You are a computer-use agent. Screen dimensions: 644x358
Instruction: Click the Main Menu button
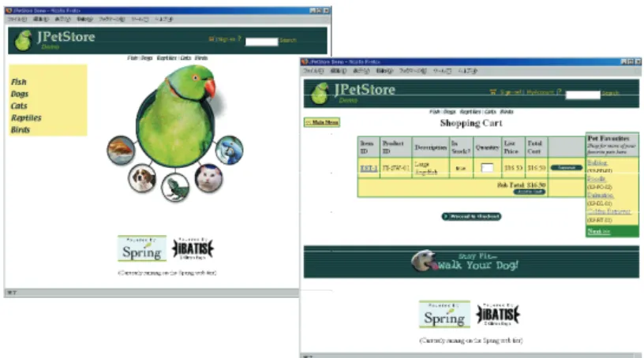pos(322,122)
